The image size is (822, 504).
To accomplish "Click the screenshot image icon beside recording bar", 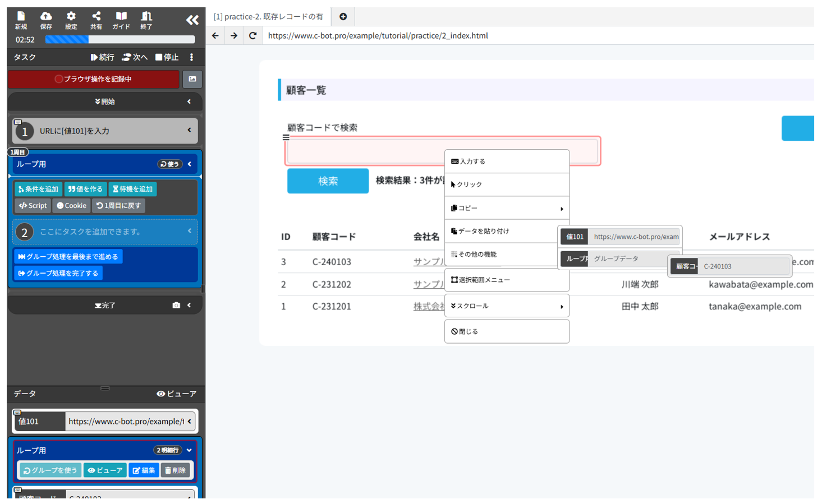I will click(x=192, y=79).
